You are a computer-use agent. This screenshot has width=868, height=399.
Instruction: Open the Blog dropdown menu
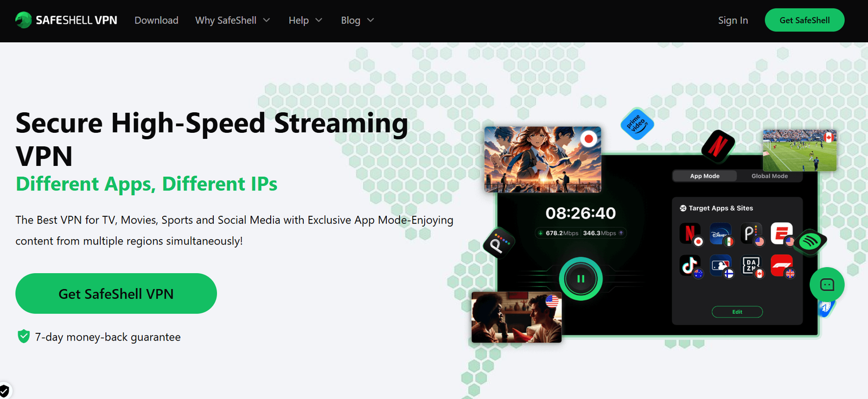(357, 21)
